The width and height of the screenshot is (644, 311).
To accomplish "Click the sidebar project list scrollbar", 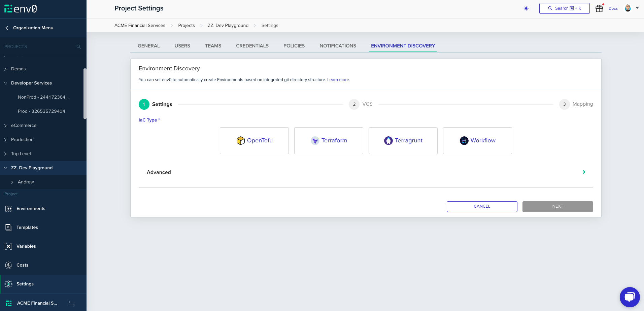I will 85,94.
